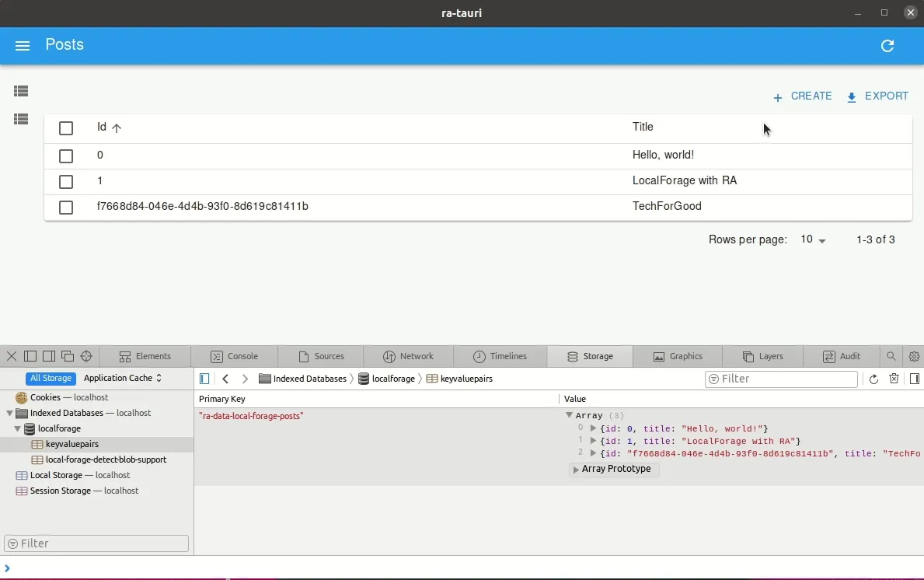Image resolution: width=924 pixels, height=580 pixels.
Task: Check the select-all posts checkbox
Action: pyautogui.click(x=66, y=128)
